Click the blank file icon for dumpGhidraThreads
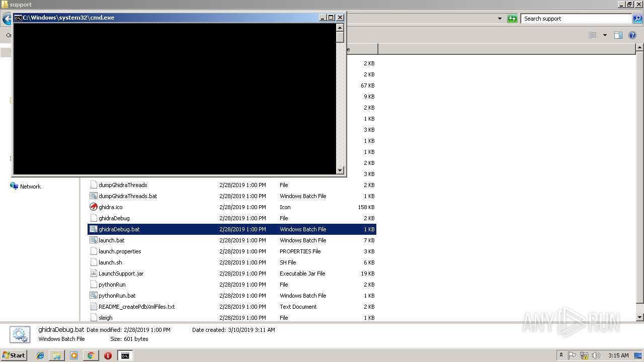Image resolution: width=644 pixels, height=362 pixels. (x=93, y=185)
